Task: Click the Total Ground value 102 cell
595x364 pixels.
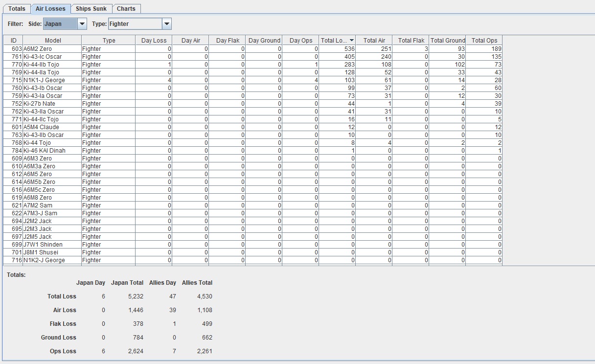Action: point(447,65)
